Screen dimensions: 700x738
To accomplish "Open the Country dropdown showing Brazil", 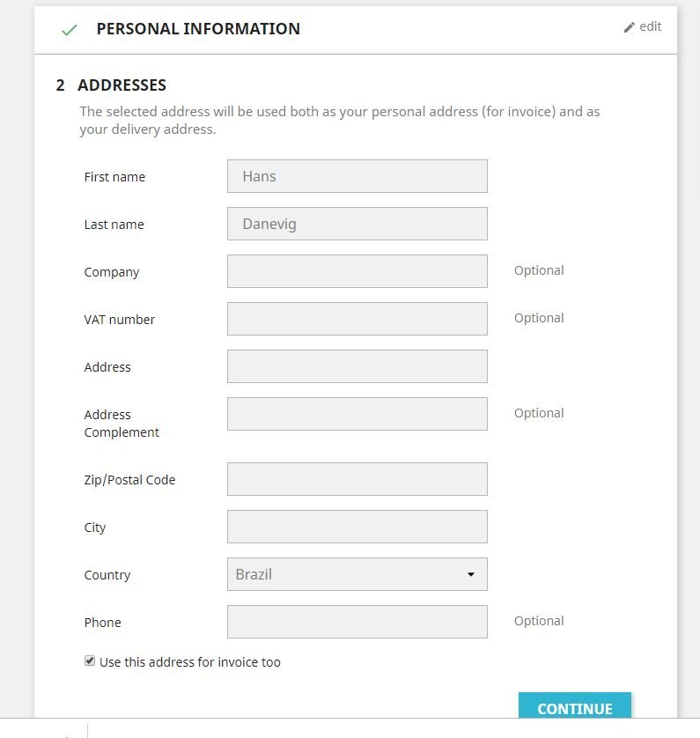I will [x=348, y=574].
